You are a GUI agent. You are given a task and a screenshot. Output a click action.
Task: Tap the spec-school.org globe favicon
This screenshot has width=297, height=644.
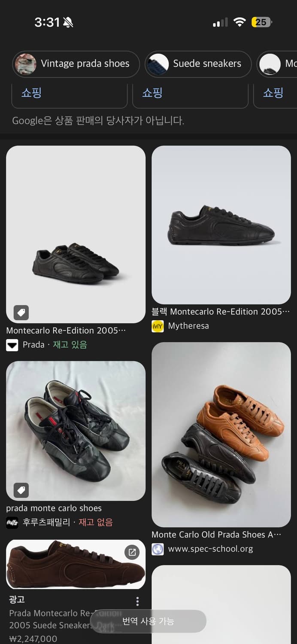[158, 549]
